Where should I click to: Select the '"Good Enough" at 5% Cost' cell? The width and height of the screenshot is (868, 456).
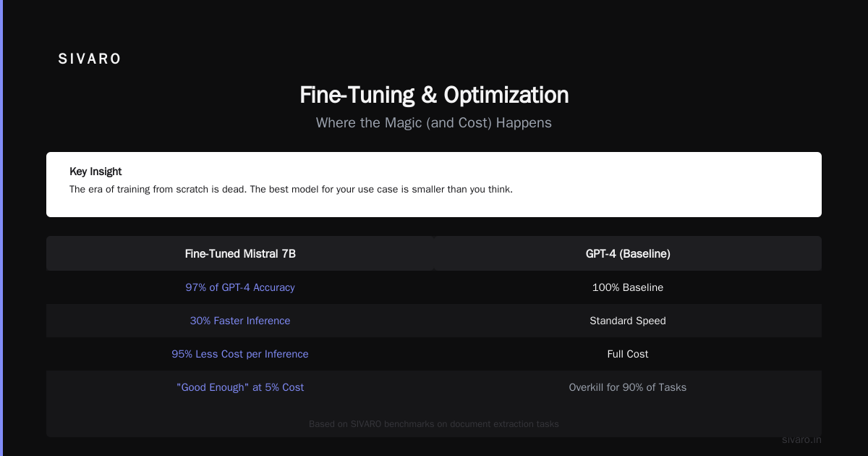point(240,387)
